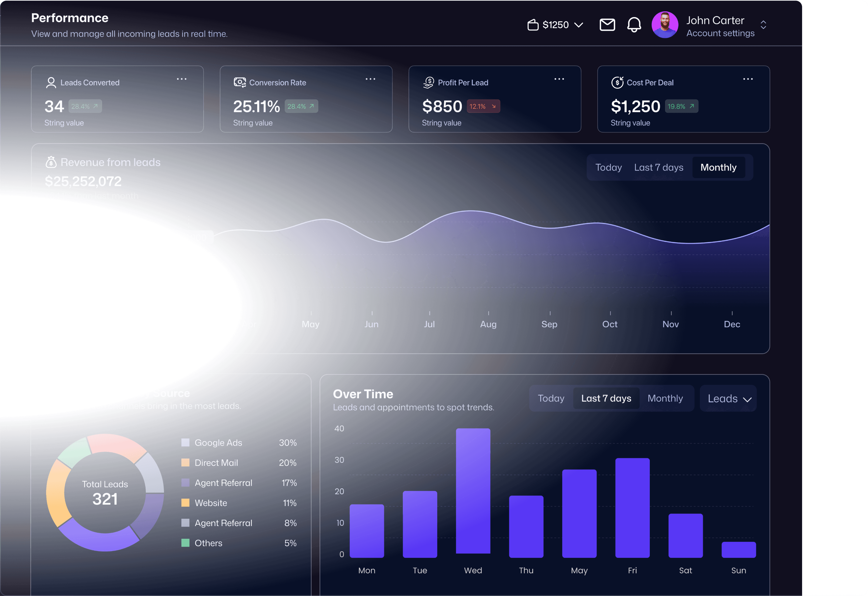Open Cost Per Deal three-dot menu
This screenshot has width=868, height=596.
coord(748,79)
